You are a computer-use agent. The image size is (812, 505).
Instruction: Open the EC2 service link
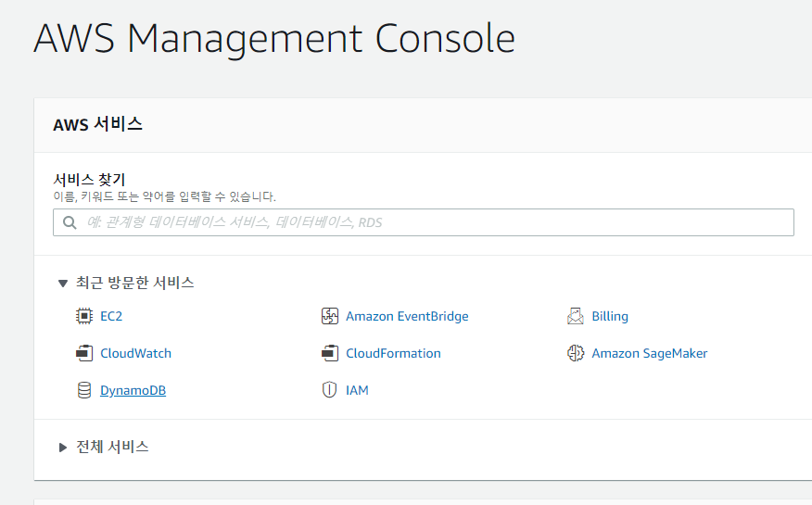pos(111,316)
